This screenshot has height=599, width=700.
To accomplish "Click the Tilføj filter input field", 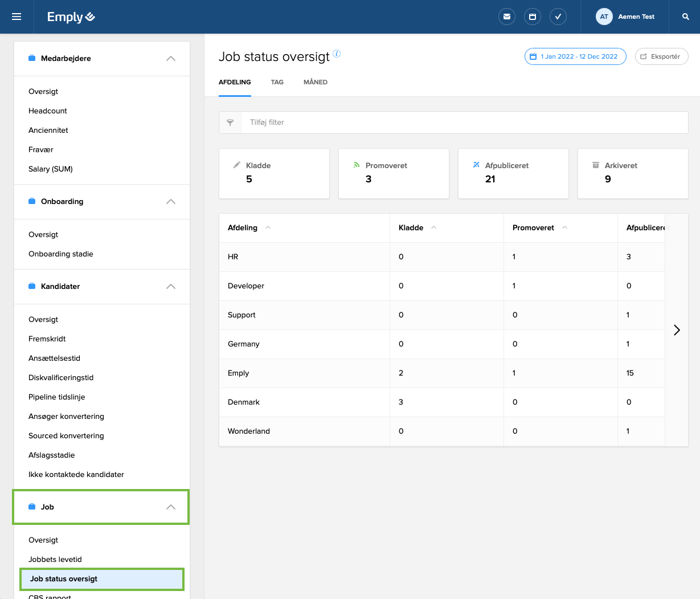I will pos(464,123).
